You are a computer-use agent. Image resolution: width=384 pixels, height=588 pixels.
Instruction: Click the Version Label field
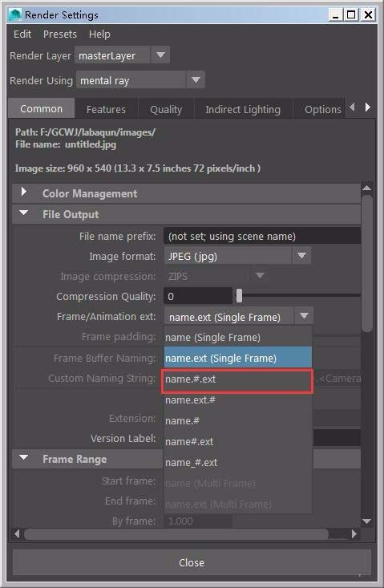coord(337,438)
